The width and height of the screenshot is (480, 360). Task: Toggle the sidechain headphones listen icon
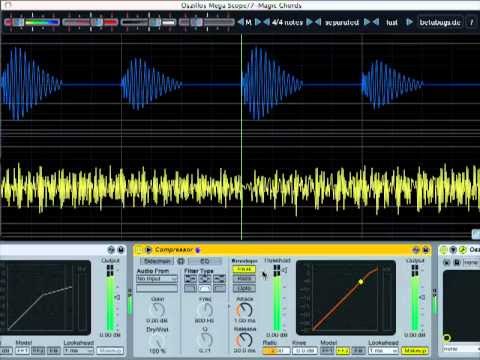[181, 261]
